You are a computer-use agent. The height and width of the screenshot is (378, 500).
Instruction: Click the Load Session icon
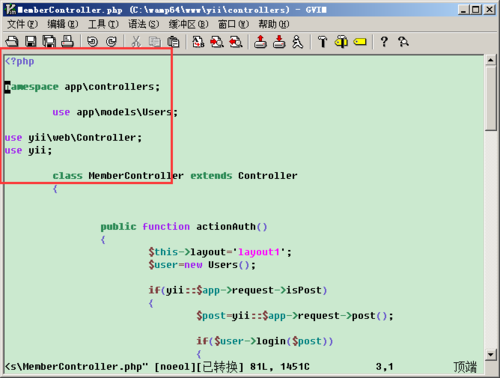coord(260,42)
